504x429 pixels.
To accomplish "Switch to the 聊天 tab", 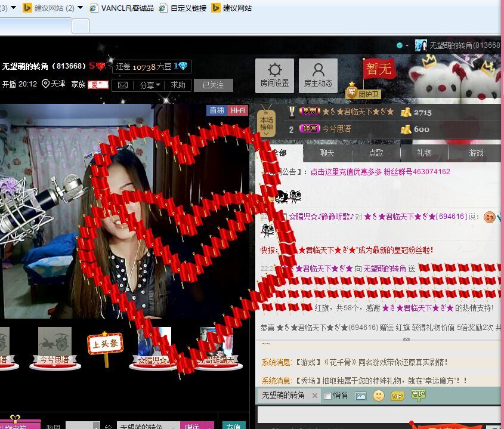I will [x=327, y=153].
